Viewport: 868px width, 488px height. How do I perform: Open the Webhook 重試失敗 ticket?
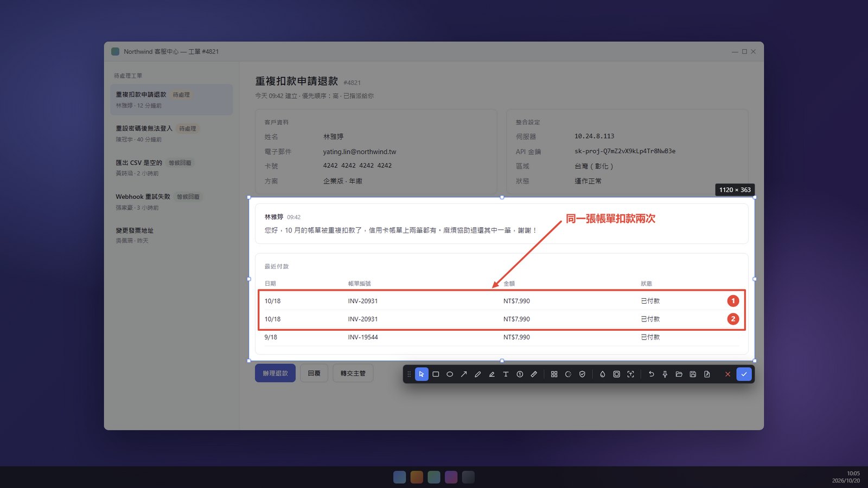171,202
